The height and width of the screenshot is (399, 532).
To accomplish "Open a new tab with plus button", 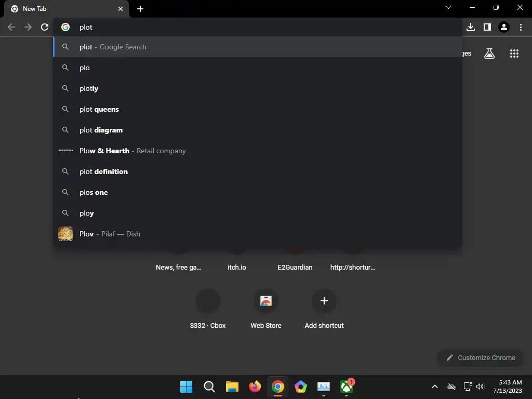I will (x=140, y=9).
